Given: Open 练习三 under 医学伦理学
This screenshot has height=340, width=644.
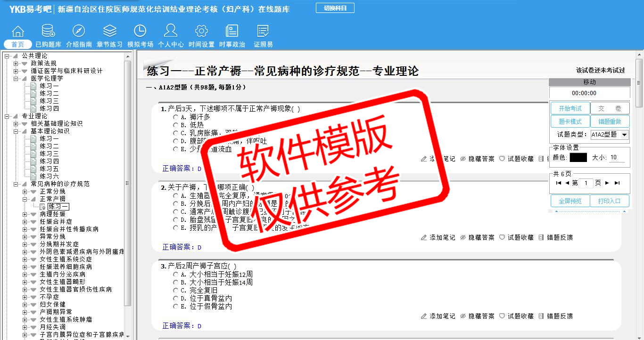Looking at the screenshot, I should [49, 101].
